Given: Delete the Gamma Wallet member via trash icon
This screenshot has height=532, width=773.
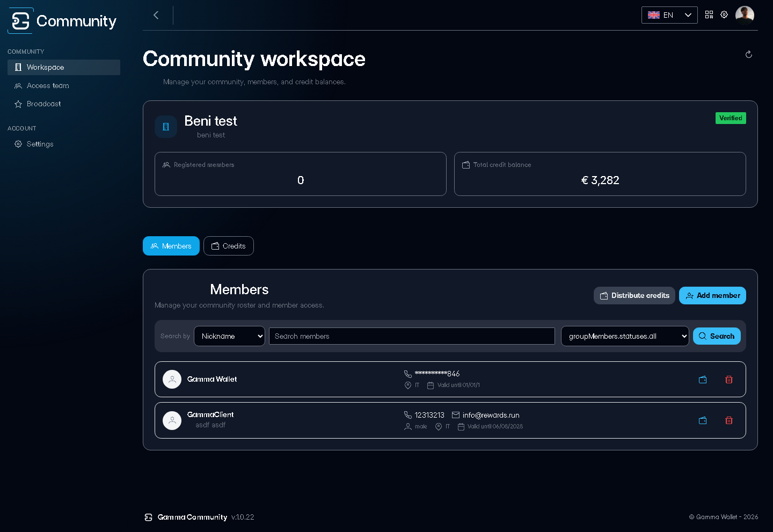Looking at the screenshot, I should pos(729,380).
